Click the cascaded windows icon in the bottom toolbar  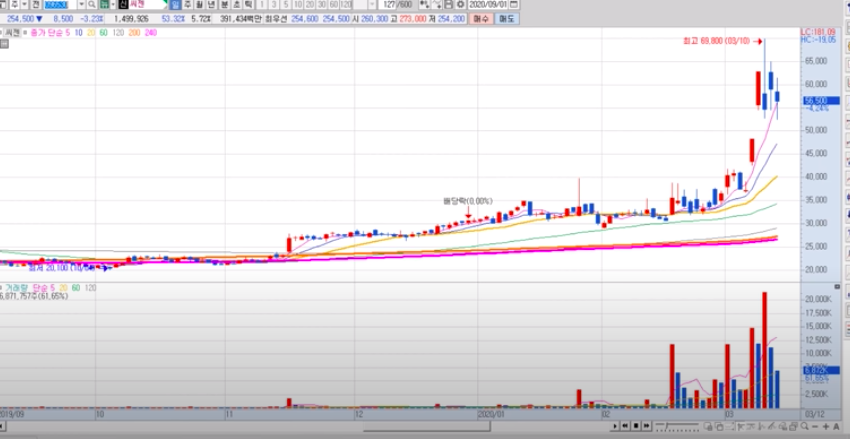coord(794,426)
